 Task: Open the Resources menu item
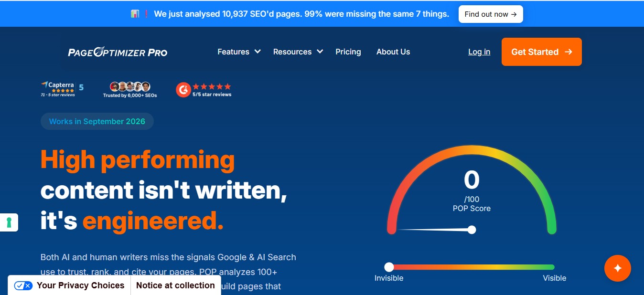pos(292,52)
